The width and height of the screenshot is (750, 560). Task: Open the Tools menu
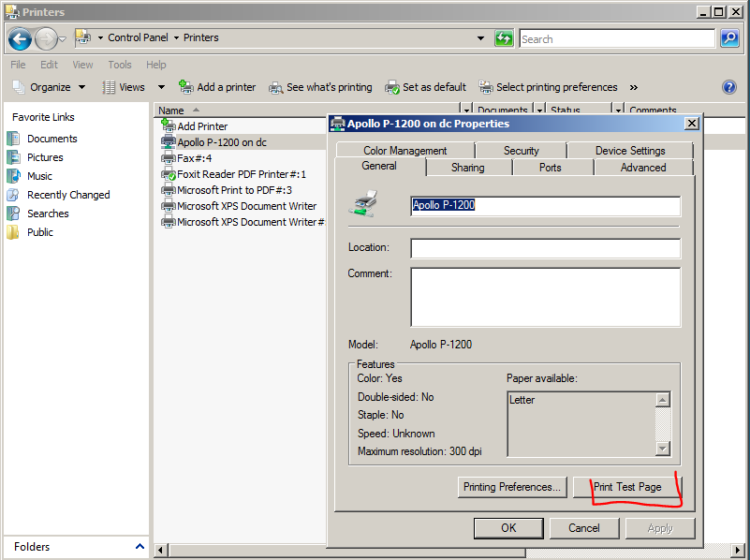[120, 65]
